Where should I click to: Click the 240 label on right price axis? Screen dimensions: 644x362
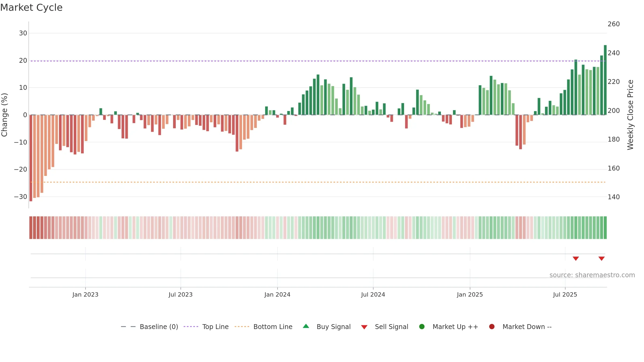coord(614,53)
